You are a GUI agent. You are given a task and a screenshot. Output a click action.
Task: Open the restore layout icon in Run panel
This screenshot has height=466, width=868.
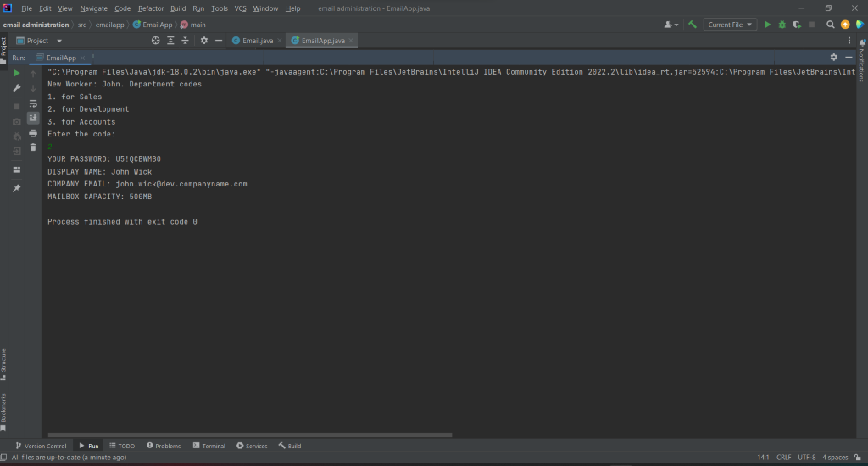tap(17, 169)
